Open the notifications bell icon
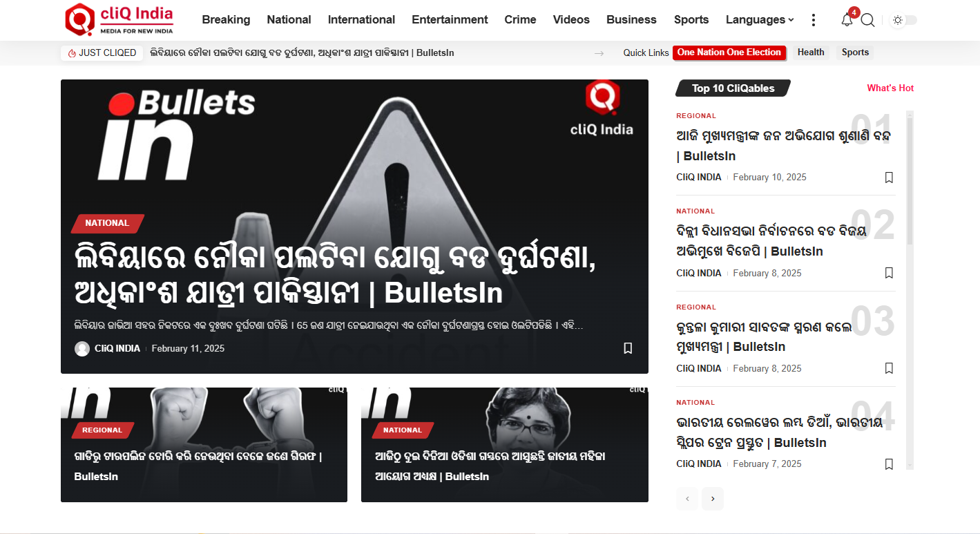 [847, 20]
